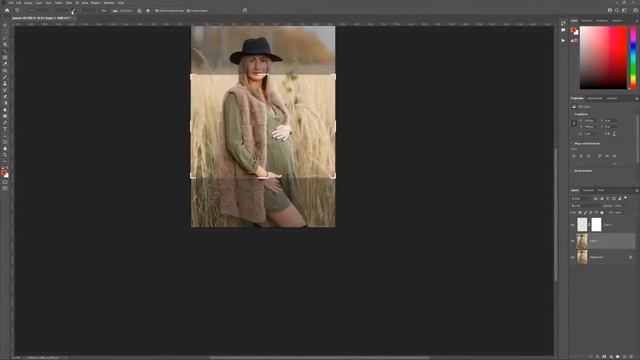The height and width of the screenshot is (360, 640).
Task: Select the layer mask thumbnail
Action: 596,224
